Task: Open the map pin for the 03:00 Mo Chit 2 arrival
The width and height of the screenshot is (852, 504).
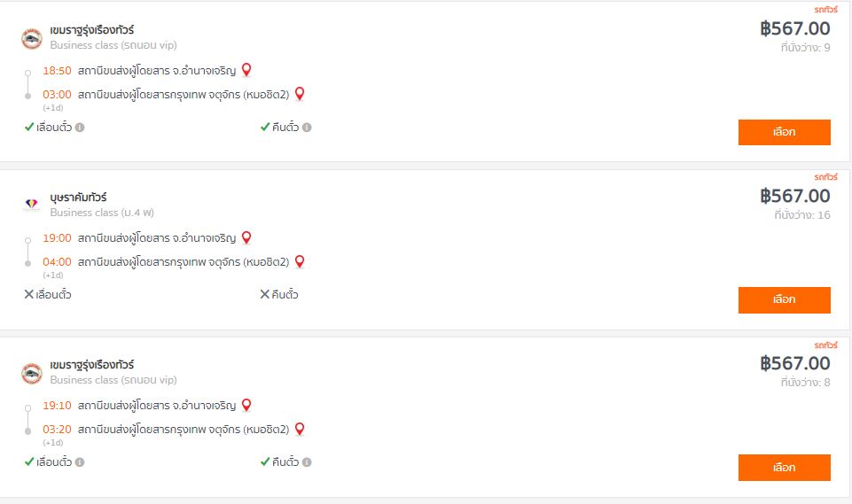Action: (x=300, y=93)
